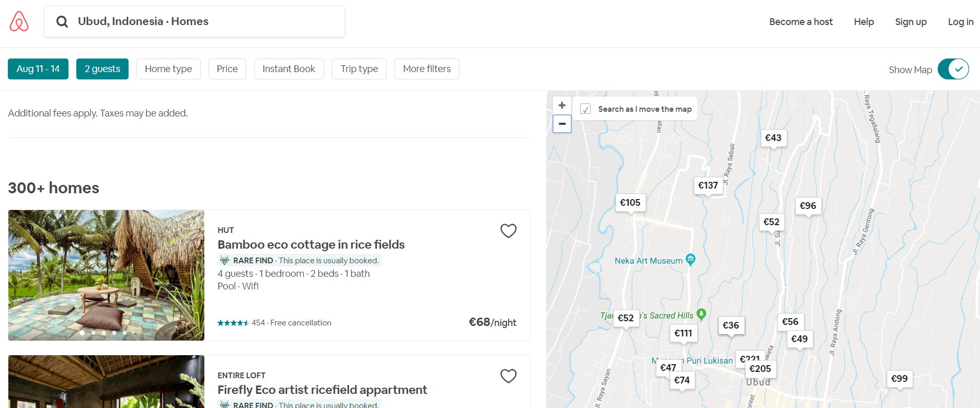Select the €43 map price marker

(x=774, y=138)
